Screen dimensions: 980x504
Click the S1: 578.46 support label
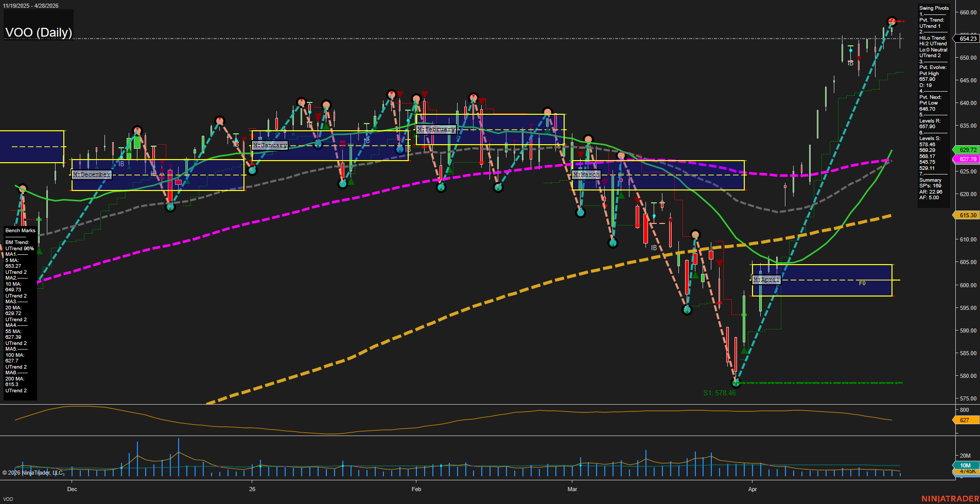click(x=719, y=393)
